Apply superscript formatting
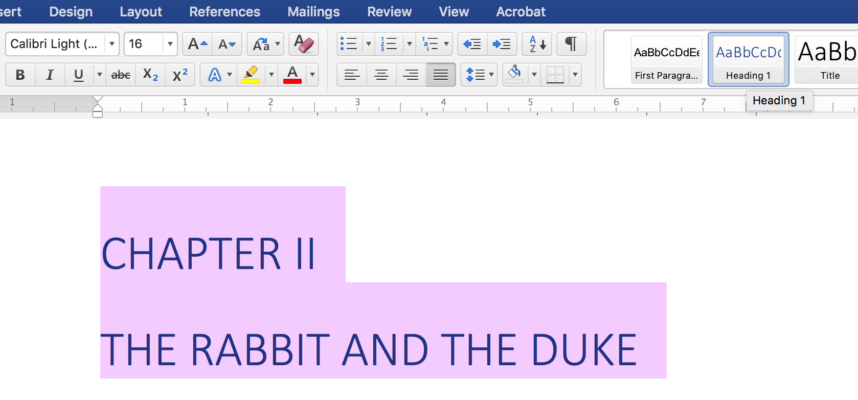Viewport: 858px width, 400px height. coord(180,75)
